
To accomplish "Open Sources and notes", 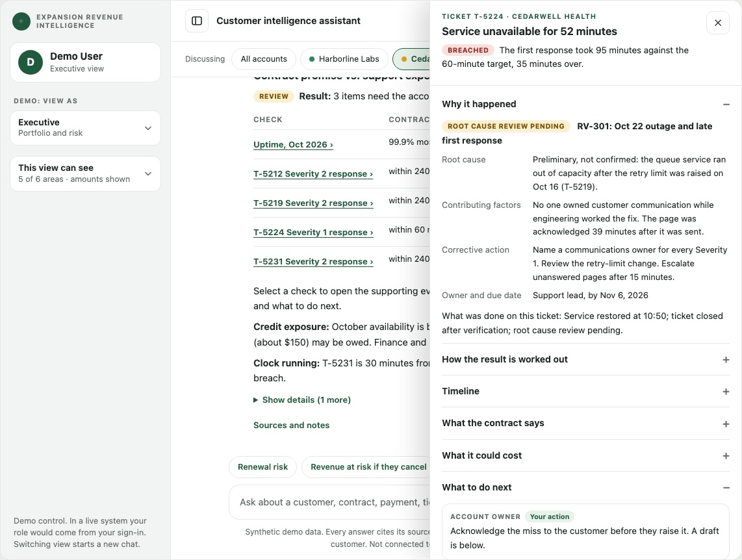I will [292, 426].
